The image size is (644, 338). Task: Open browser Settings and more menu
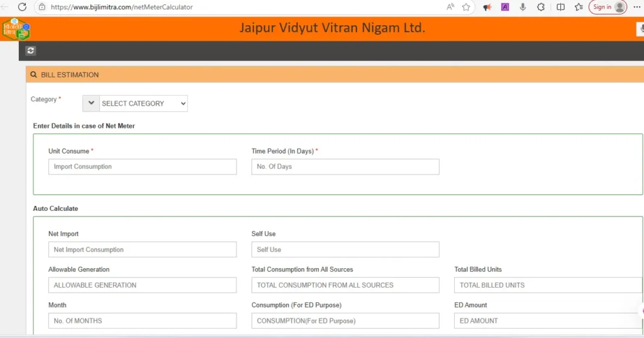(x=636, y=7)
